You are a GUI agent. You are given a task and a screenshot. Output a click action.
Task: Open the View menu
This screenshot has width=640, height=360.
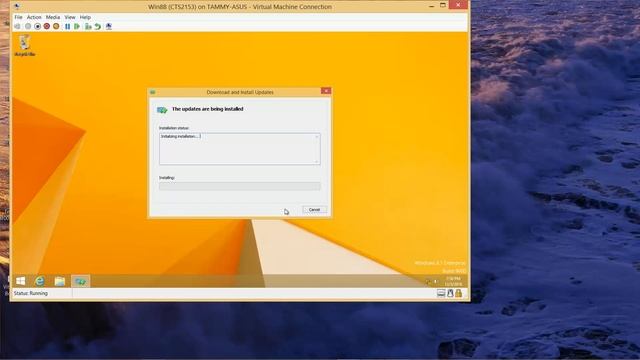pos(70,17)
